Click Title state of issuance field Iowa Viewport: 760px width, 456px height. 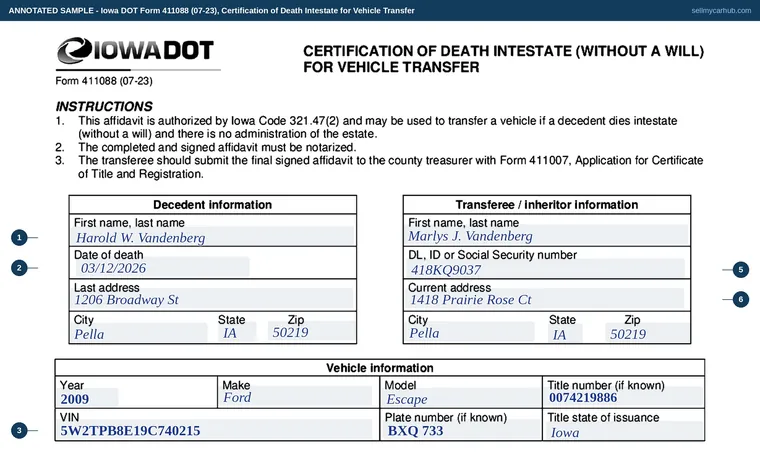624,432
